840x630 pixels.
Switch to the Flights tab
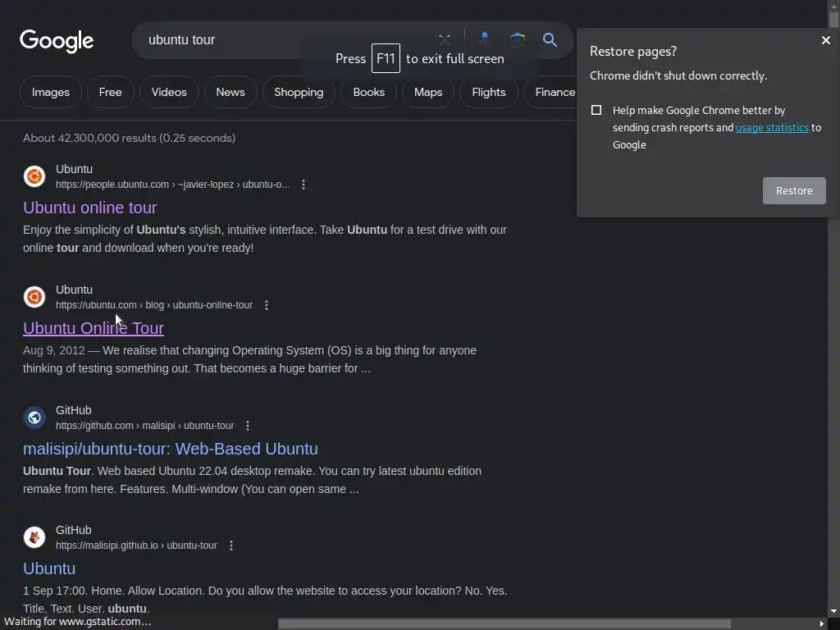(489, 92)
